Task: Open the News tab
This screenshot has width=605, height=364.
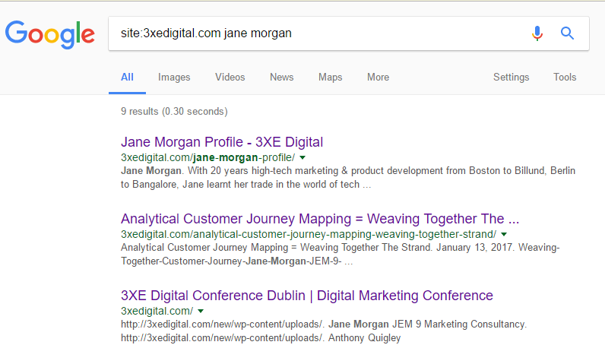Action: click(x=282, y=77)
